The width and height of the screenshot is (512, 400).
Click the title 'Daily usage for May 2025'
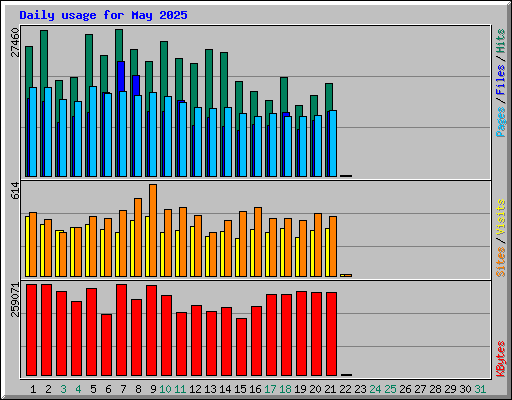click(103, 15)
